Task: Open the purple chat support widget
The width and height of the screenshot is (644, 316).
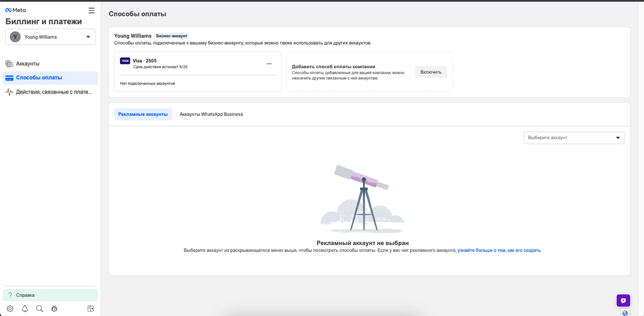Action: (623, 300)
